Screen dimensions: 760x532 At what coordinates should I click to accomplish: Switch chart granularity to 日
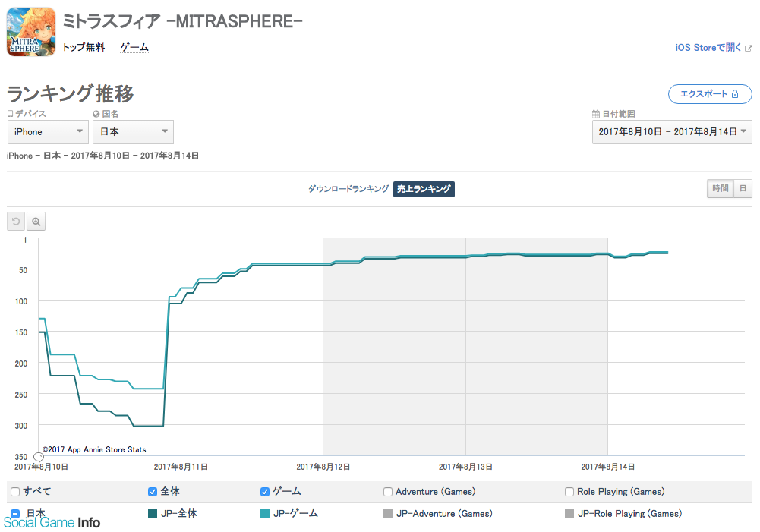pos(743,188)
